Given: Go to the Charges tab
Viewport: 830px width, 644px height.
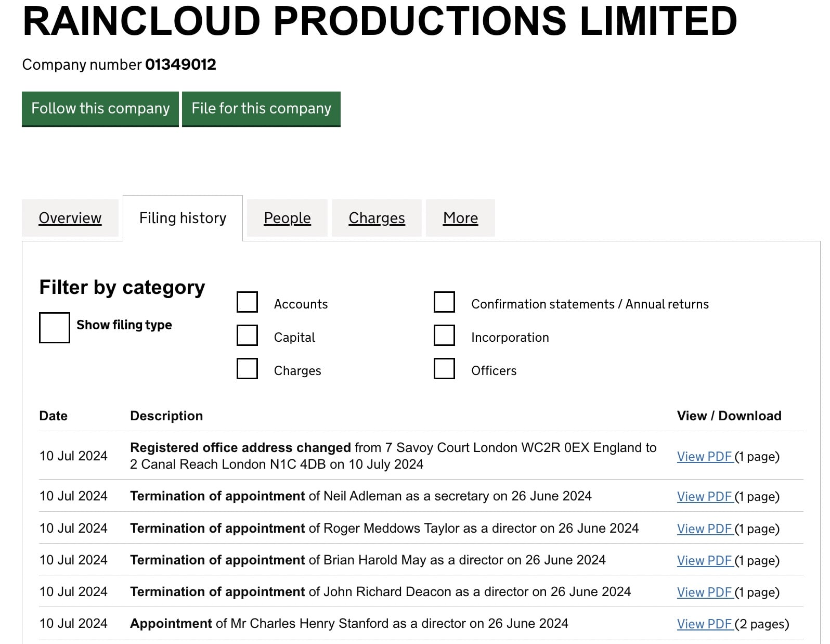Looking at the screenshot, I should point(377,218).
